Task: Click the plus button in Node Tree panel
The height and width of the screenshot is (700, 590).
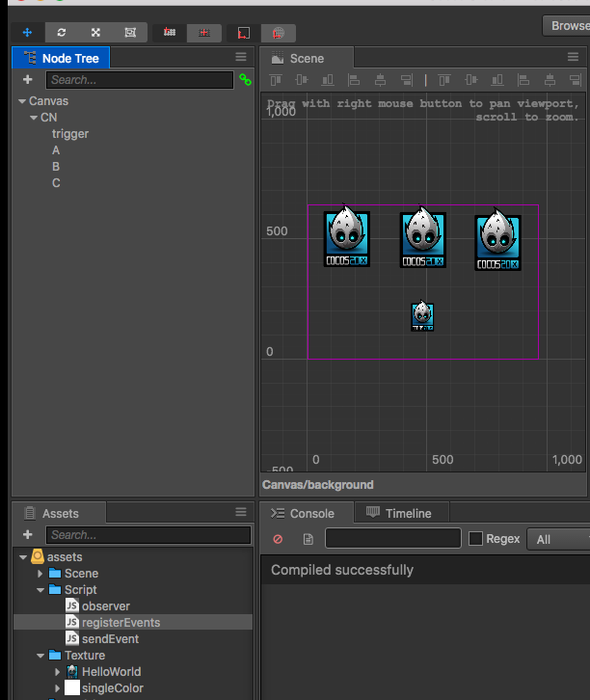Action: 28,79
